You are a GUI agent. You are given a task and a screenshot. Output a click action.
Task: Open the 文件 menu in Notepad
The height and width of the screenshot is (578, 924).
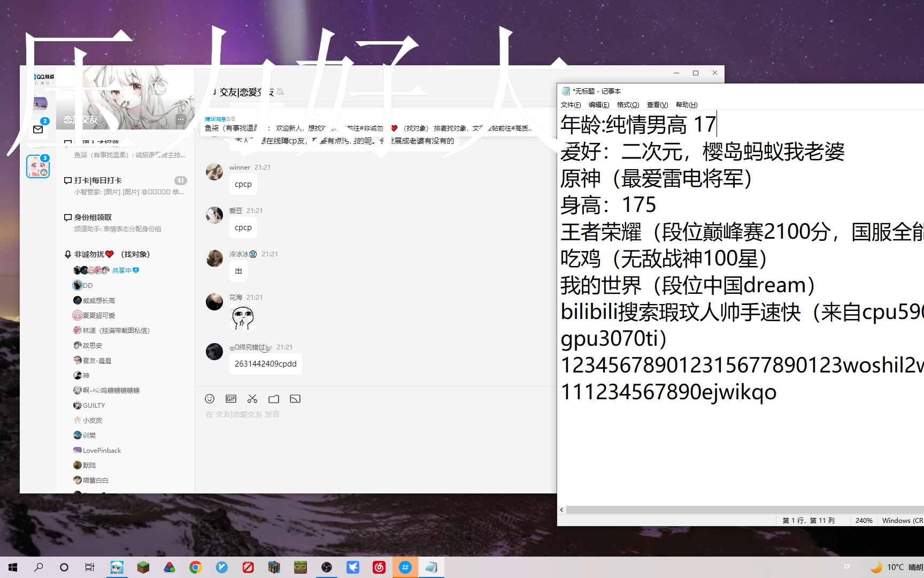571,104
